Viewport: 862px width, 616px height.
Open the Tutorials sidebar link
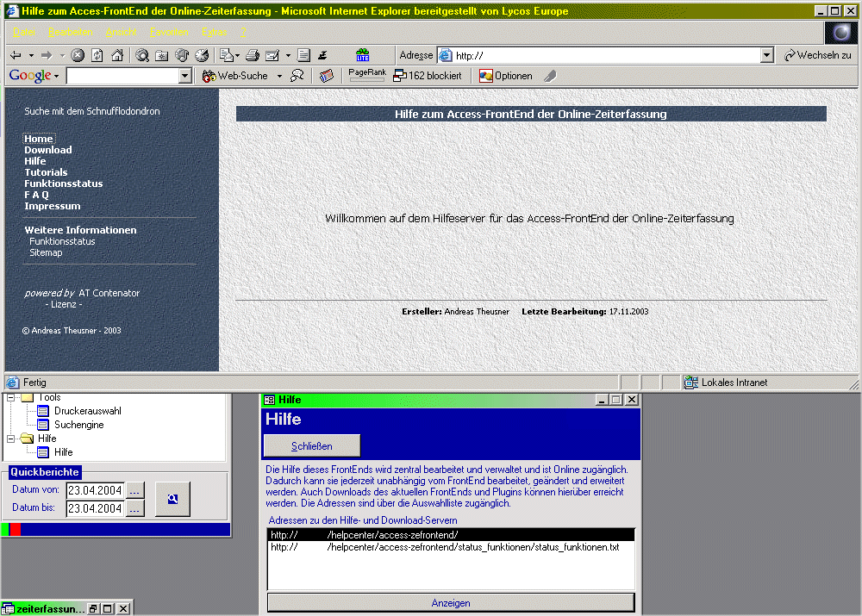pos(46,172)
